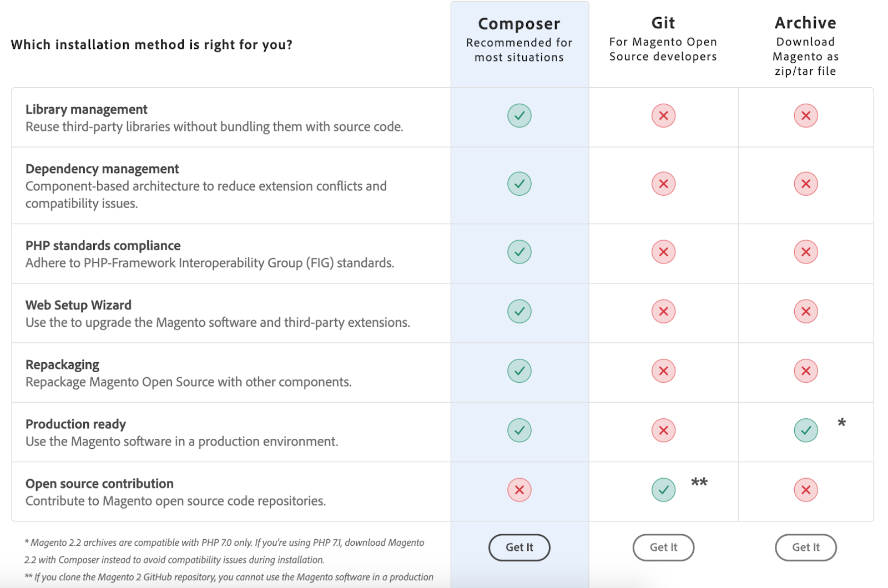
Task: Click Composer's Open source contribution cross icon
Action: 519,490
